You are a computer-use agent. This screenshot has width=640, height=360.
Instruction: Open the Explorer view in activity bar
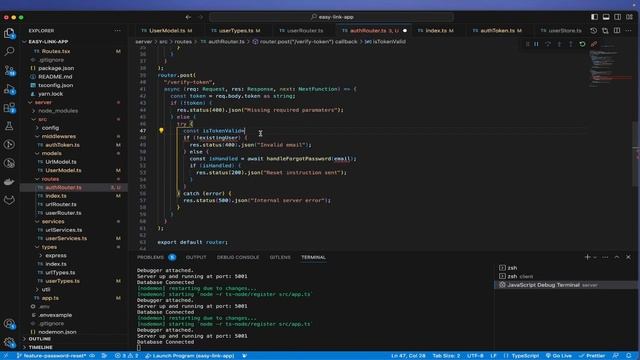[9, 33]
